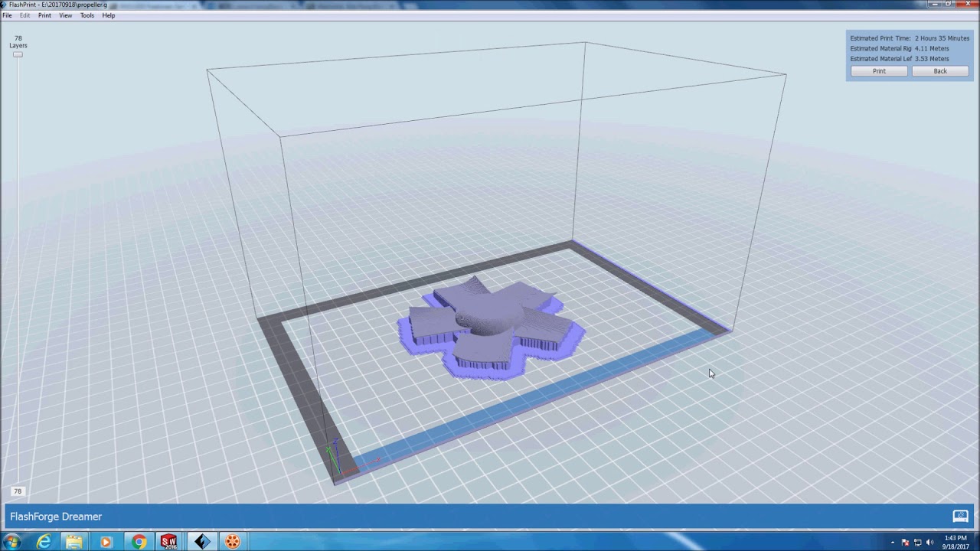The height and width of the screenshot is (551, 980).
Task: Open File Explorer from taskbar
Action: pos(74,542)
